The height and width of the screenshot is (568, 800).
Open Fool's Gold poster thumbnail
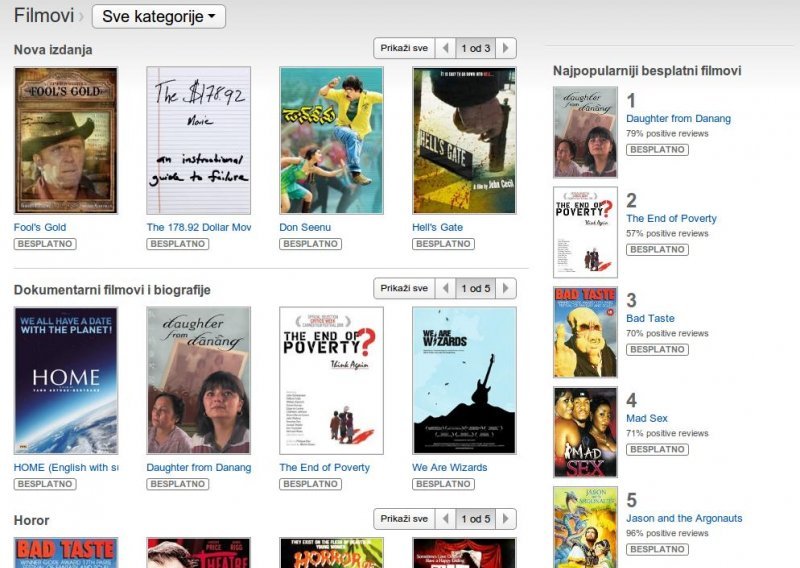click(66, 140)
